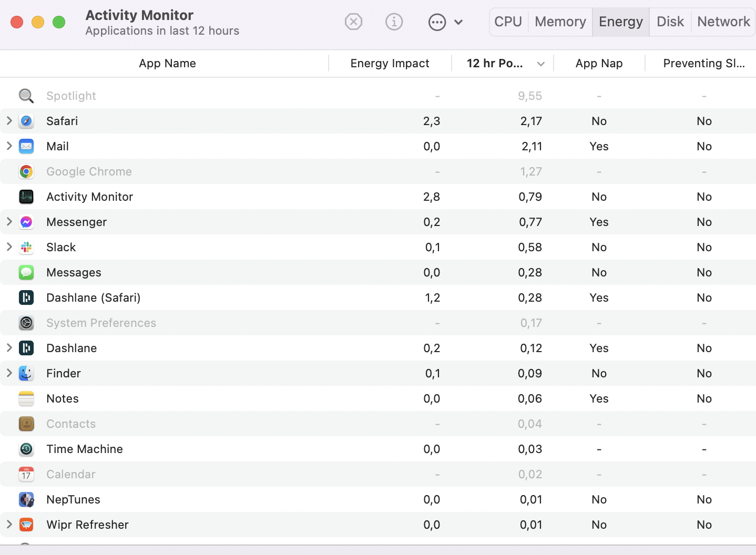Sort by App Nap column header
Viewport: 756px width, 555px height.
(599, 64)
